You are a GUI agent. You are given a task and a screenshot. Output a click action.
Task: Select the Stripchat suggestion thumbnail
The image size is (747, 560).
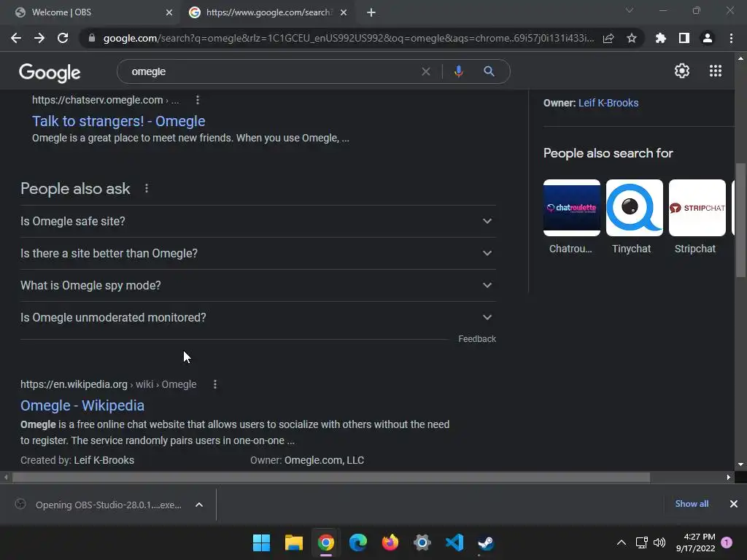tap(697, 208)
